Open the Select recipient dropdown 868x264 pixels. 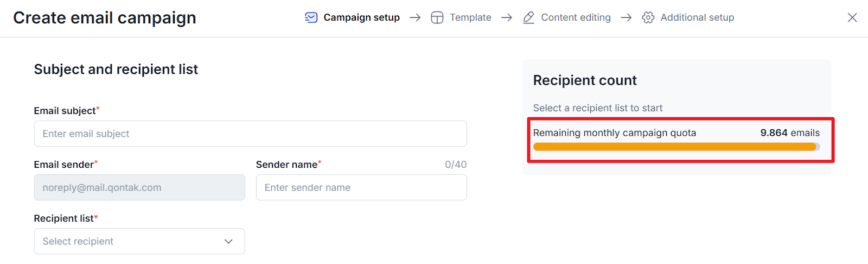pos(139,241)
